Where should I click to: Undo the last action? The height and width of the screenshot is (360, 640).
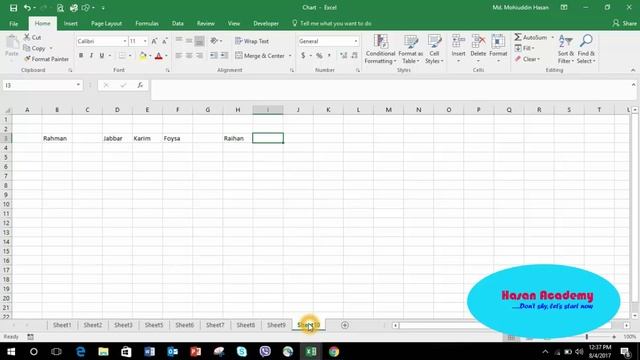27,8
